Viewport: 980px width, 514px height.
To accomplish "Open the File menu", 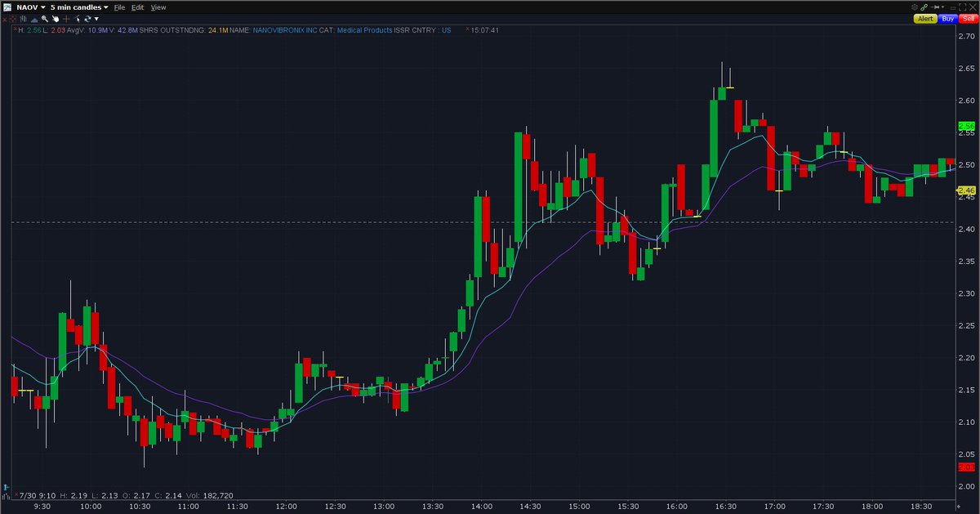I will point(119,7).
